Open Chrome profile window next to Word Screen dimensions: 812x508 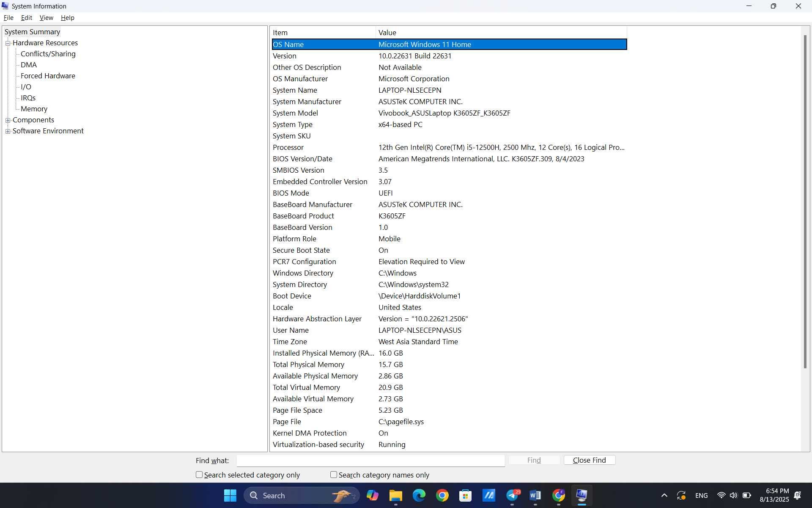click(559, 495)
